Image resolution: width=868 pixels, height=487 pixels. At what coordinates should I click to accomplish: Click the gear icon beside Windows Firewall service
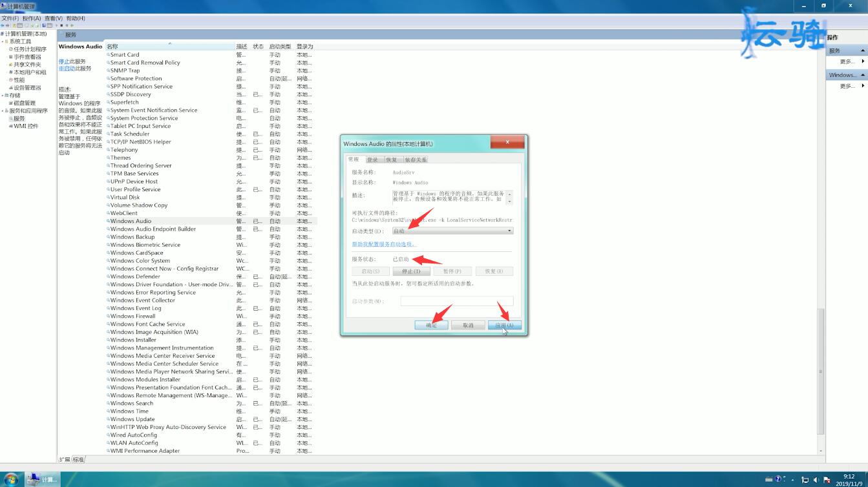tap(108, 316)
